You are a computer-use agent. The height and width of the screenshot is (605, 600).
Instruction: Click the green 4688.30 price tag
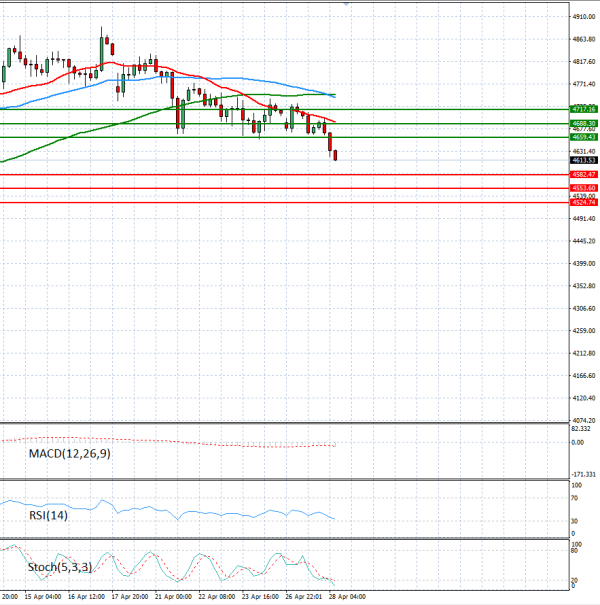pyautogui.click(x=584, y=123)
